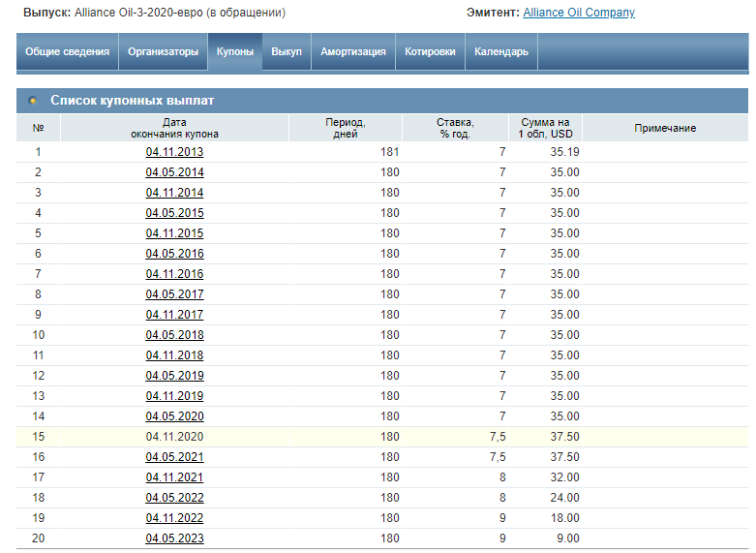Click coupon date 04.05.2019

(174, 376)
